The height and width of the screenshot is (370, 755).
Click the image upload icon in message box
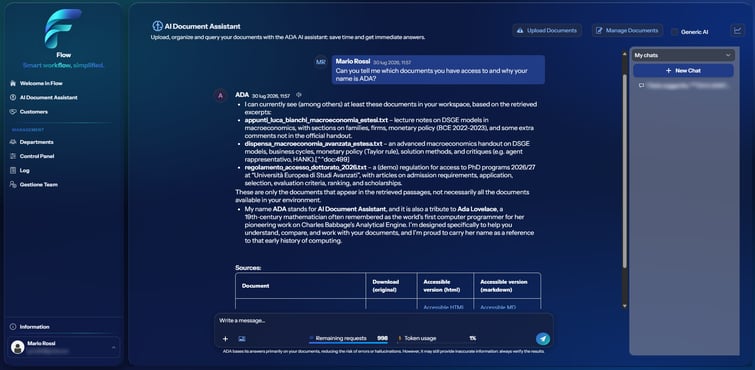coord(242,339)
